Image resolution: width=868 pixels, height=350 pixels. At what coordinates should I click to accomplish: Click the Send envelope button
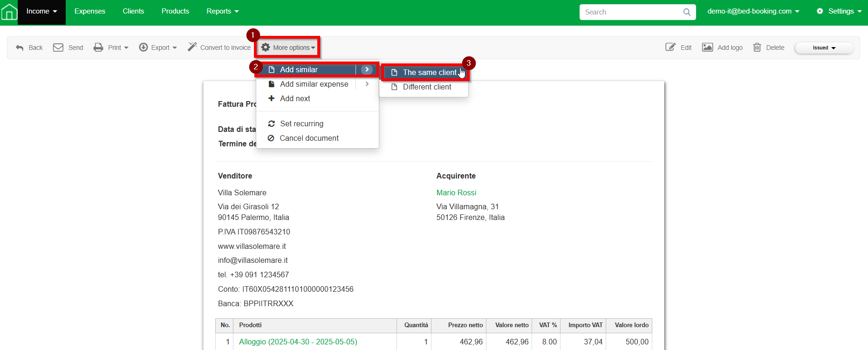68,48
